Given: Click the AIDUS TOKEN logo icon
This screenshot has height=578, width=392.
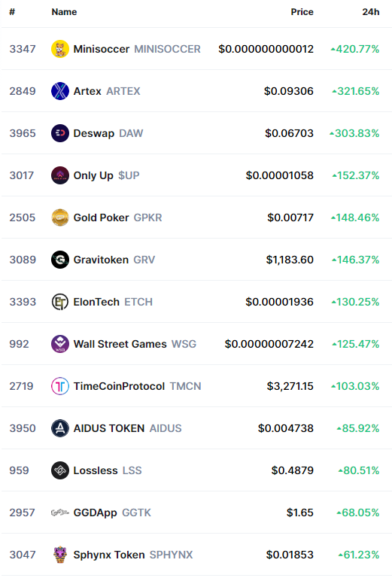Looking at the screenshot, I should pyautogui.click(x=60, y=428).
